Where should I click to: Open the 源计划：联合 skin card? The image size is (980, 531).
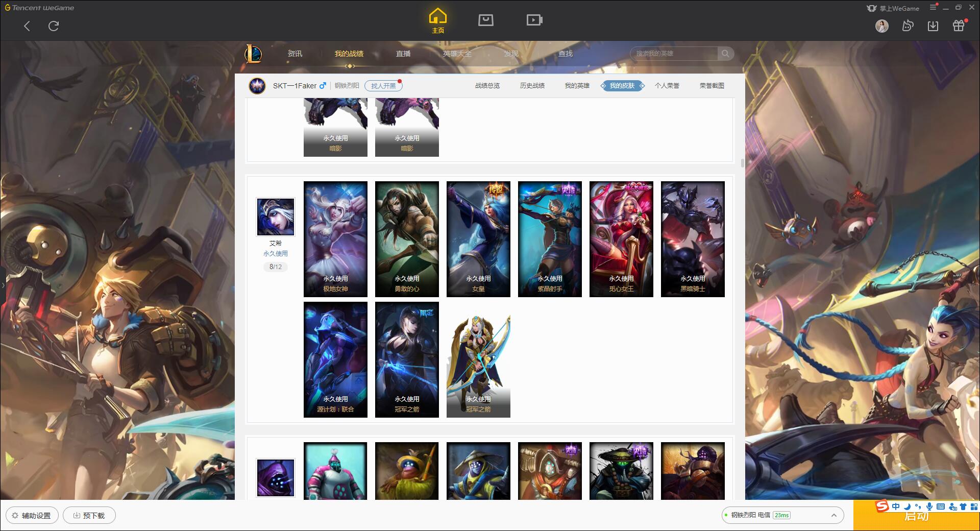pos(335,359)
